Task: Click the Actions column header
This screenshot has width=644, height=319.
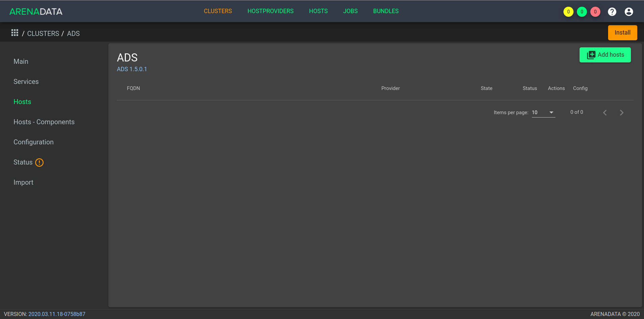Action: pyautogui.click(x=556, y=88)
